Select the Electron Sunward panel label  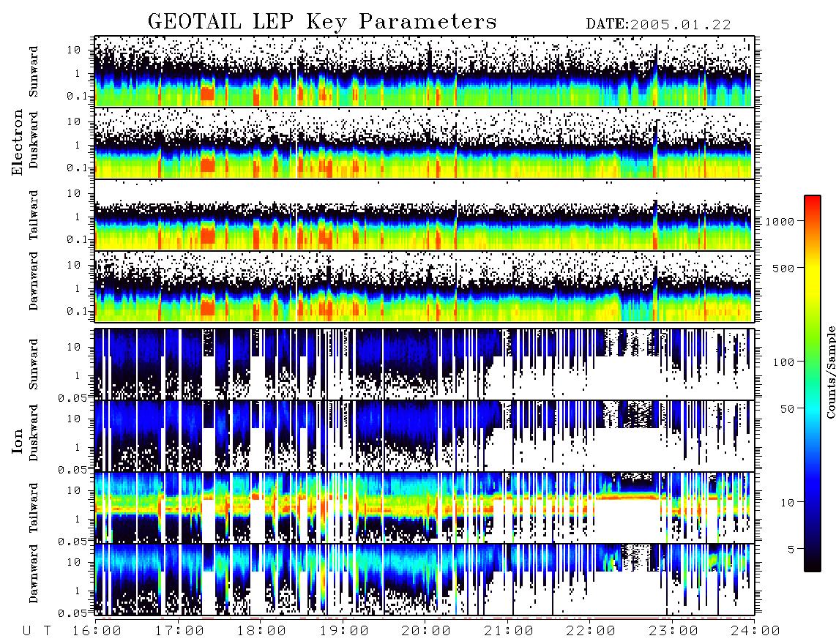(x=34, y=72)
